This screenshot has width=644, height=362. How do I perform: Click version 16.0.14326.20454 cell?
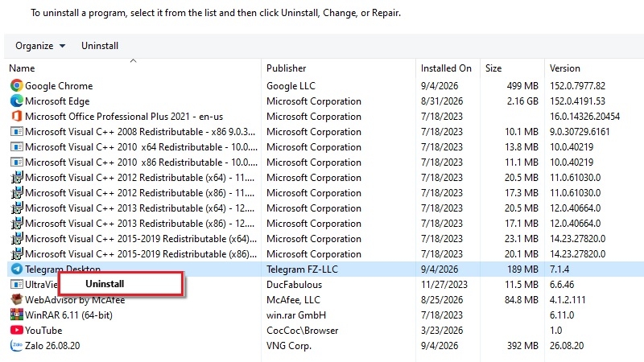pyautogui.click(x=584, y=117)
